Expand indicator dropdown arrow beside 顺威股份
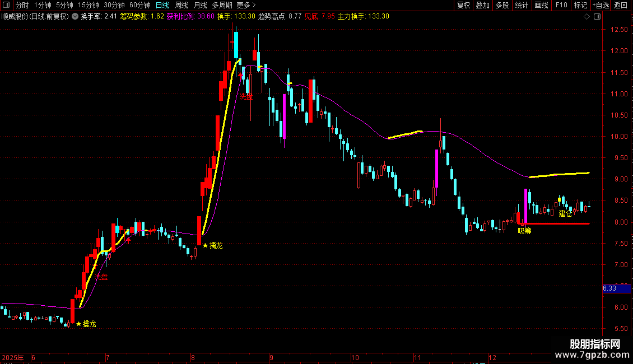633x364 pixels. point(75,17)
